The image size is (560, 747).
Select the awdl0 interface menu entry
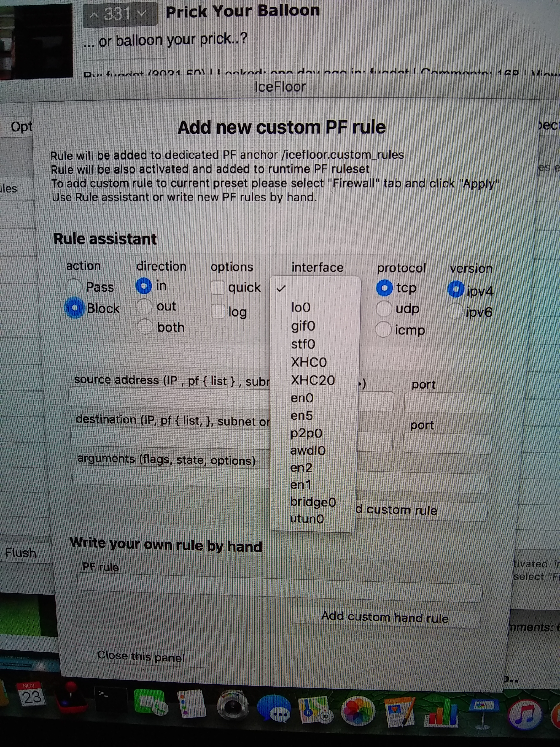[307, 450]
